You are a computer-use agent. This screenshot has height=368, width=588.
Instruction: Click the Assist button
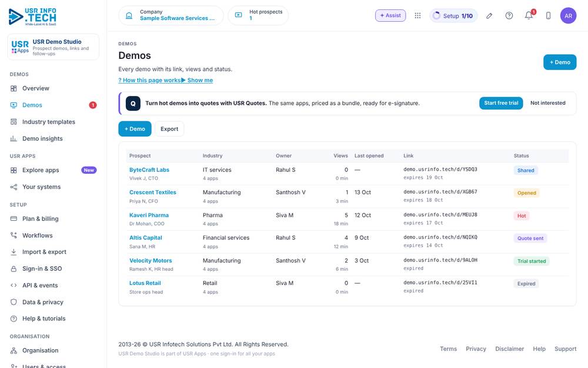click(x=390, y=15)
